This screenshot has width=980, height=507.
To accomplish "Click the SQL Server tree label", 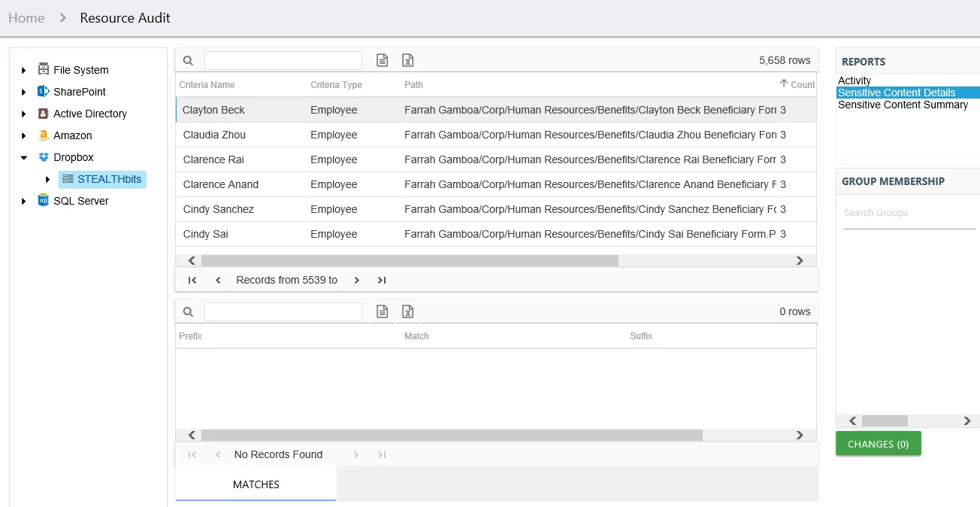I will [x=81, y=201].
